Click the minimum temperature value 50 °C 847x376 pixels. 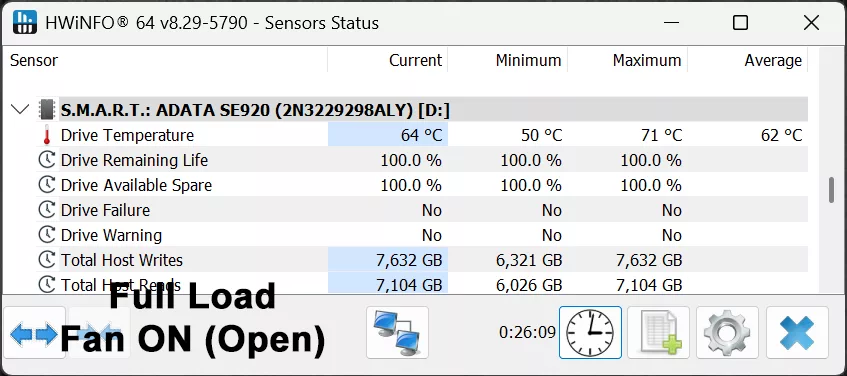542,135
